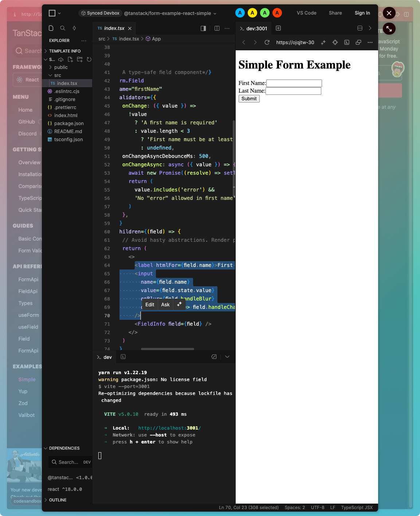420x516 pixels.
Task: Go back in the preview browser
Action: [244, 42]
